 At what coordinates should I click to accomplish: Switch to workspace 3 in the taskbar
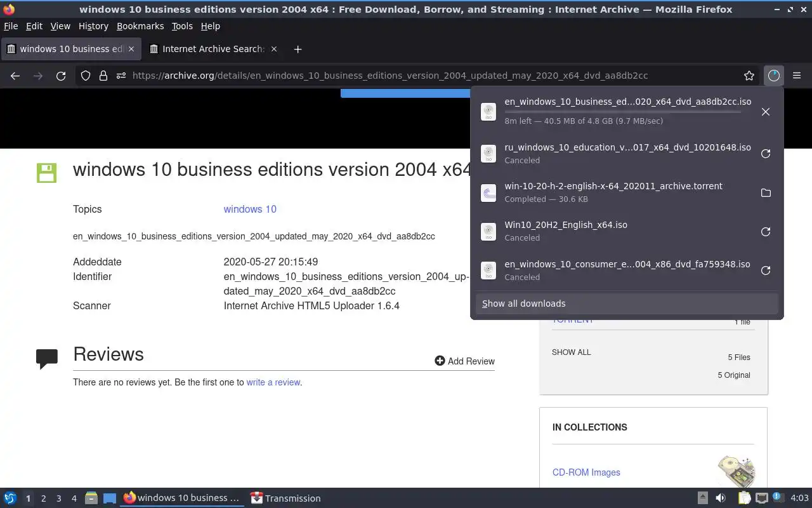point(58,498)
